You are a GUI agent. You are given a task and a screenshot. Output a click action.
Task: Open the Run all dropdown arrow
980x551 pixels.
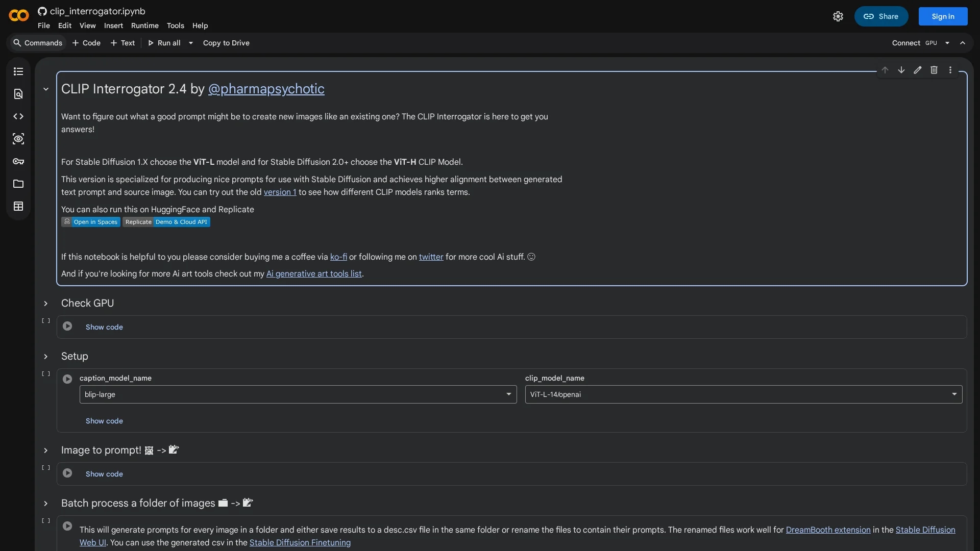(x=191, y=43)
